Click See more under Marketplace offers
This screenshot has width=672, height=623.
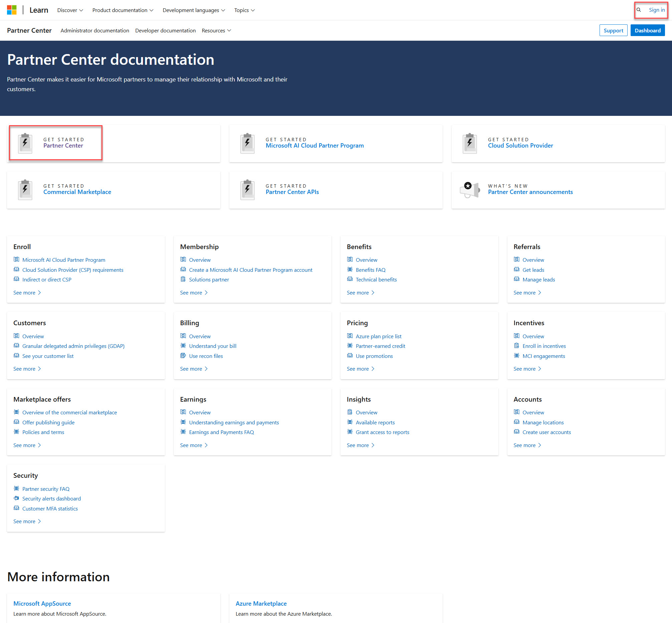[x=27, y=445]
